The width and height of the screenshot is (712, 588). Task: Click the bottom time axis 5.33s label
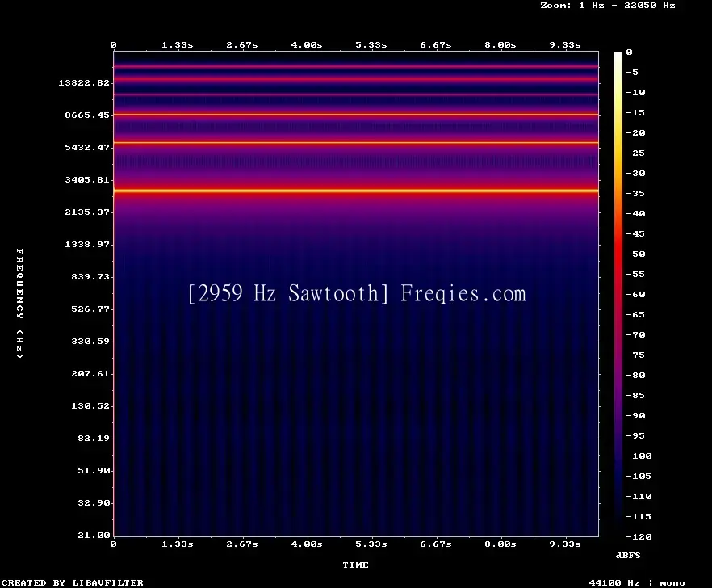[371, 544]
